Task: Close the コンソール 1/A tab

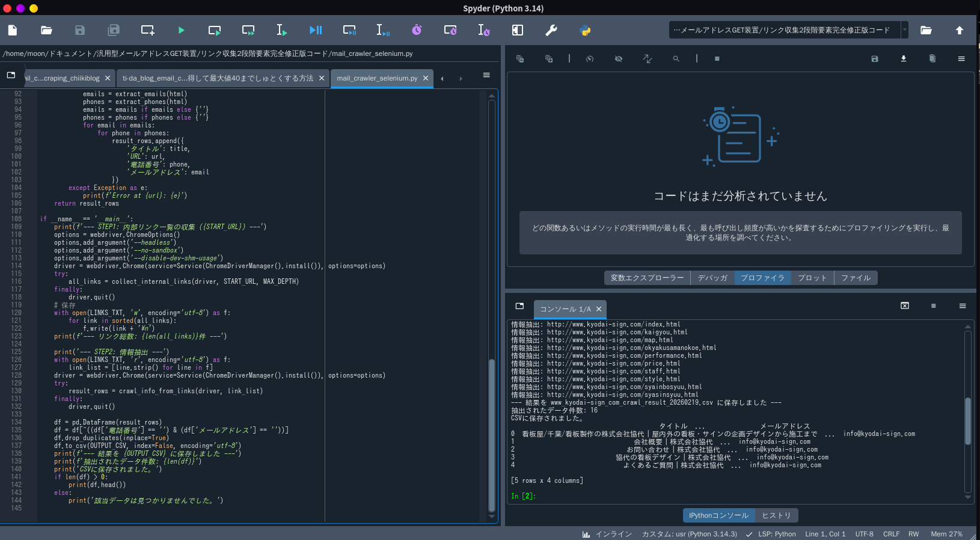Action: click(599, 309)
